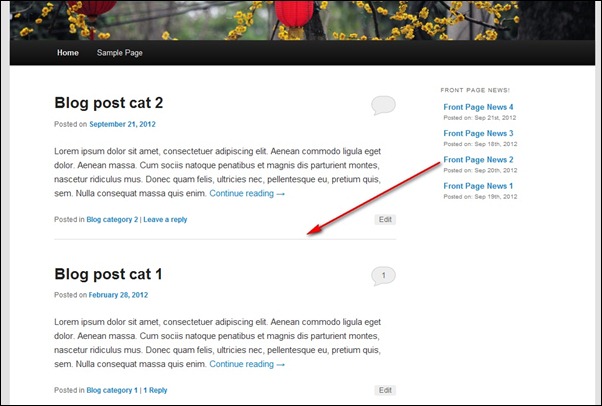This screenshot has height=406, width=602.
Task: Open the Blog category 2 link
Action: pos(112,219)
